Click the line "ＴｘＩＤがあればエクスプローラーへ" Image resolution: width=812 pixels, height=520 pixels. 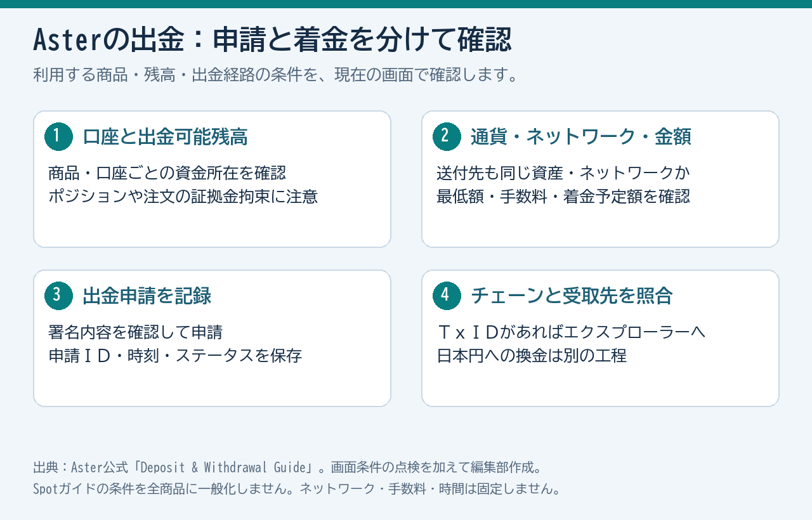[572, 332]
